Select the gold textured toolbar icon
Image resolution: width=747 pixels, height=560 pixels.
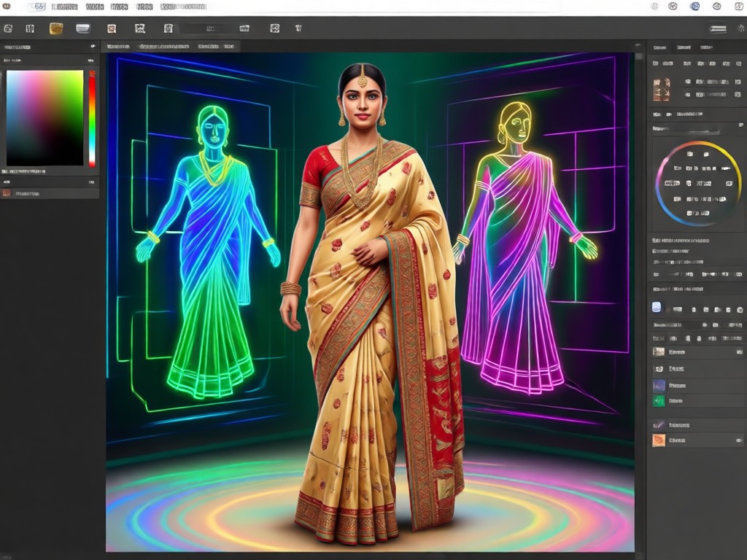tap(56, 28)
